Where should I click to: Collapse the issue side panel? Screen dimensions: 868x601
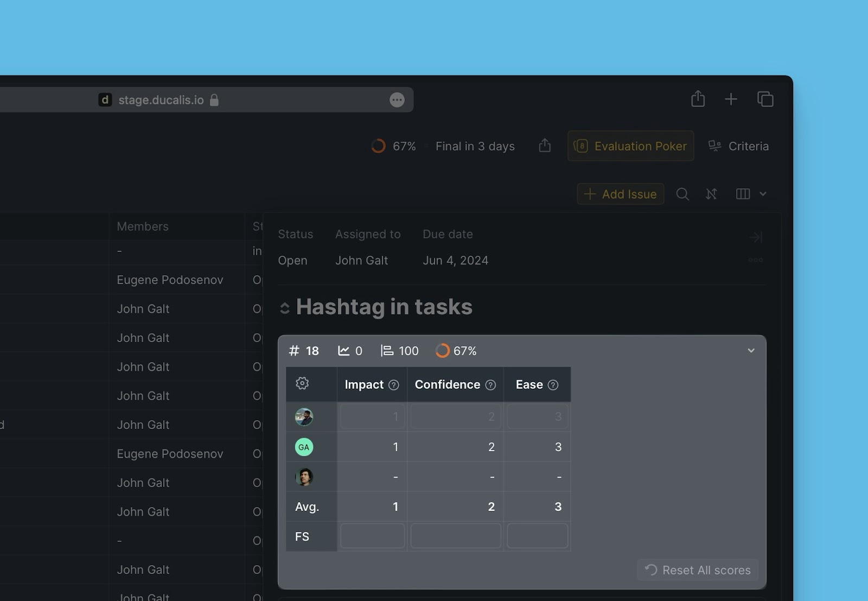[755, 237]
